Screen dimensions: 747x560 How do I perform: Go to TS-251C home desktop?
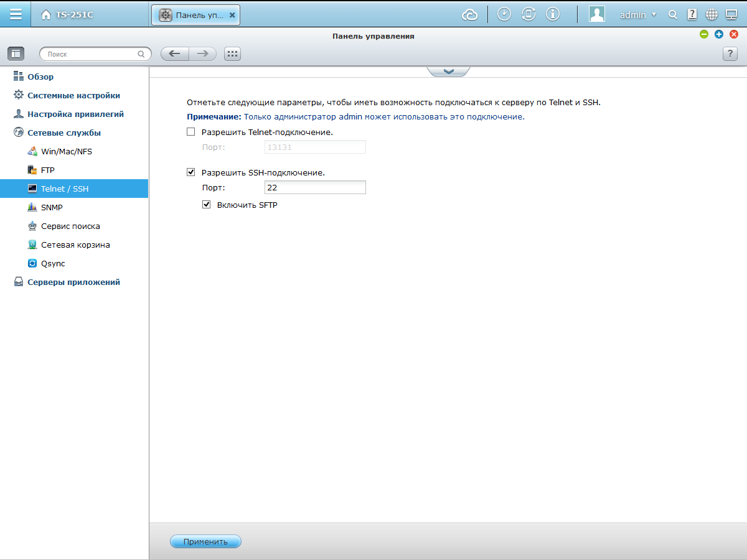(x=67, y=15)
